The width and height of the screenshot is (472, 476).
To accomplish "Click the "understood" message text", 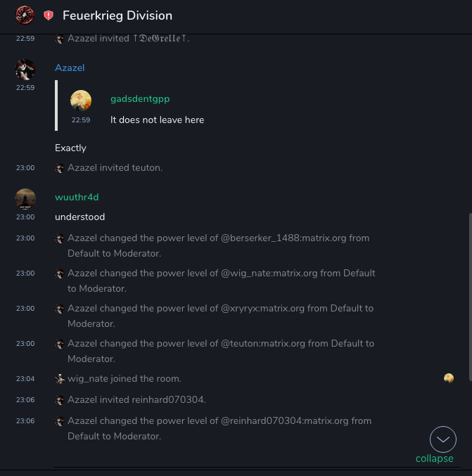I will coord(79,217).
